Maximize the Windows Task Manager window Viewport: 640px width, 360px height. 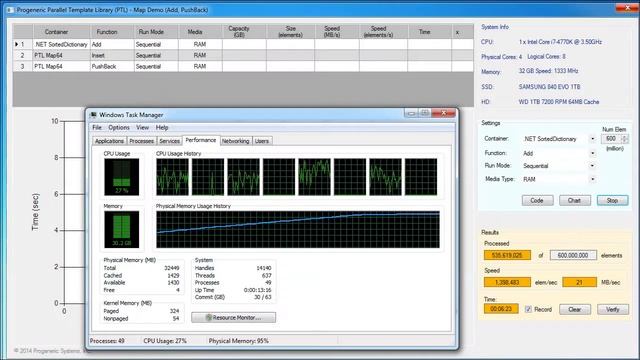click(x=424, y=113)
